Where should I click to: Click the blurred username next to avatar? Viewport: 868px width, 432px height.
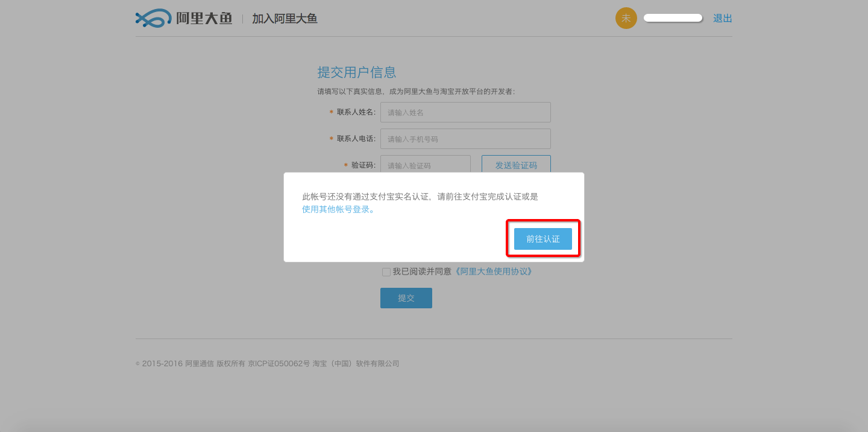click(x=673, y=18)
